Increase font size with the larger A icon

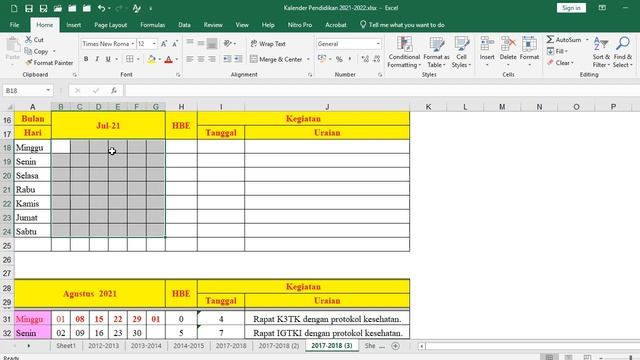pyautogui.click(x=164, y=44)
